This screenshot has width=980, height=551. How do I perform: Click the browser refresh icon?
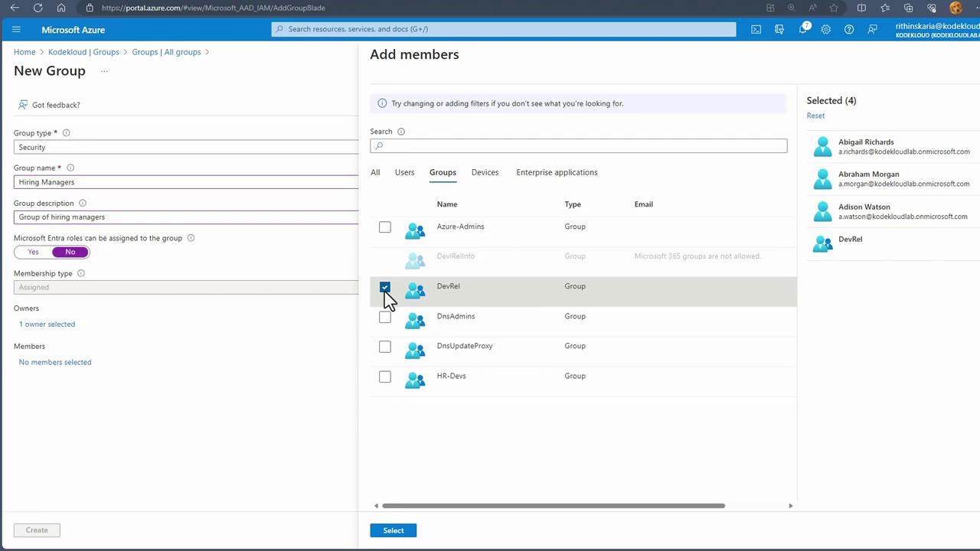click(x=38, y=8)
